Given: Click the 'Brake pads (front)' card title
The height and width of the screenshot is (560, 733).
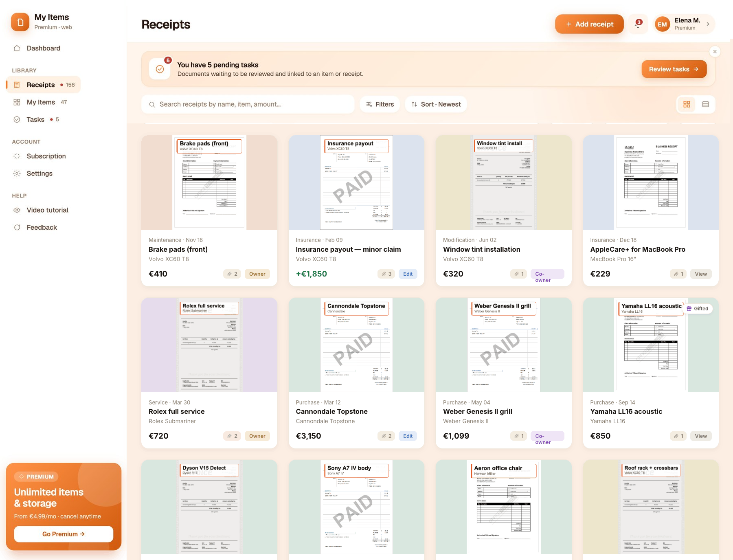Looking at the screenshot, I should (x=178, y=249).
